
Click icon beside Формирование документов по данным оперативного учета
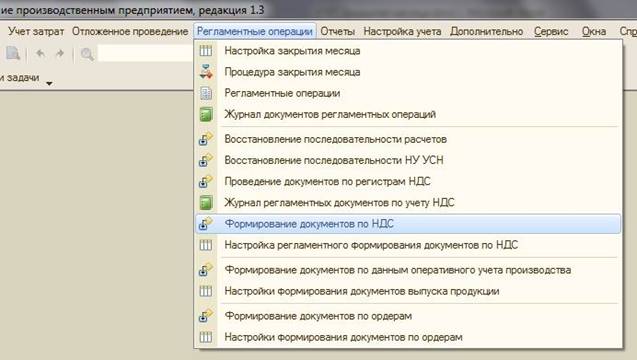pos(206,270)
